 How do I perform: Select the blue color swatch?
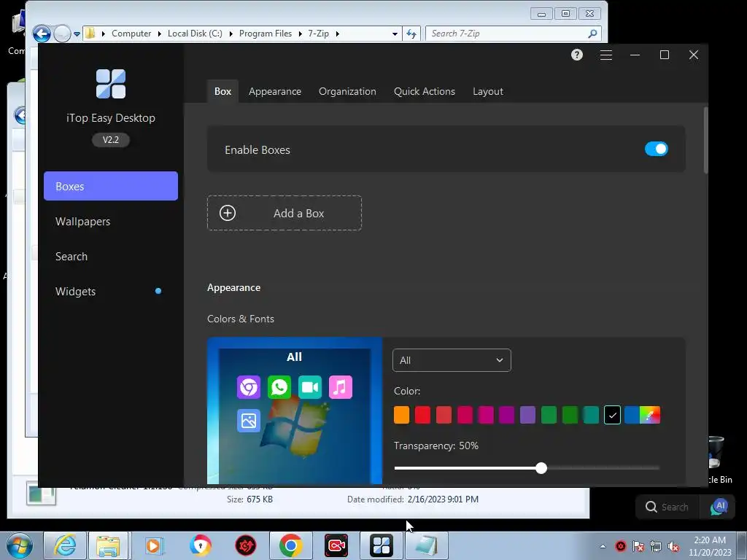pos(632,415)
